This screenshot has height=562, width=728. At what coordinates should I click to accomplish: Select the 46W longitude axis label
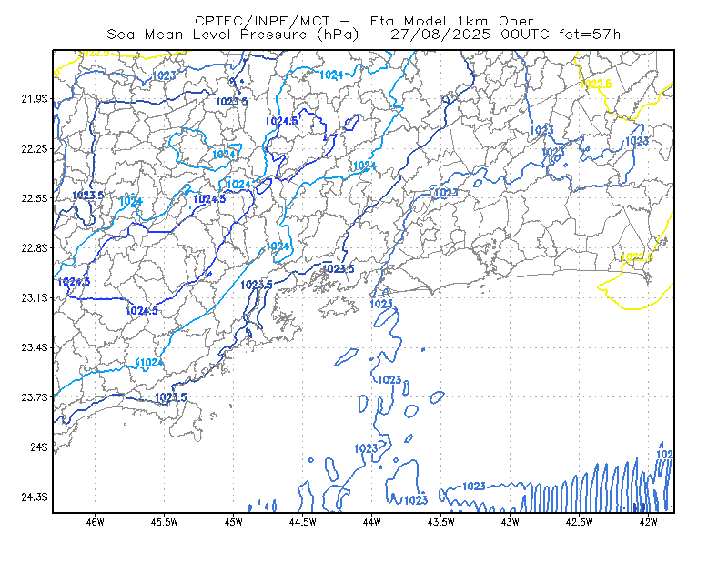pos(96,522)
